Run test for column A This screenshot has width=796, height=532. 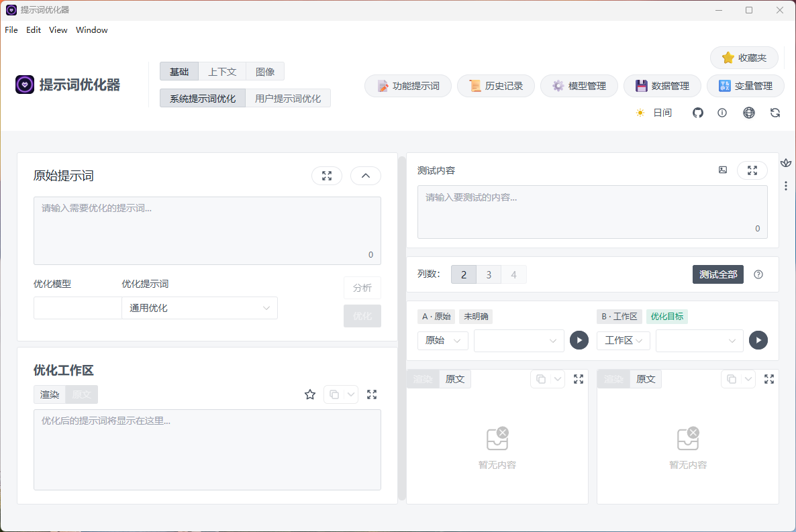[579, 340]
